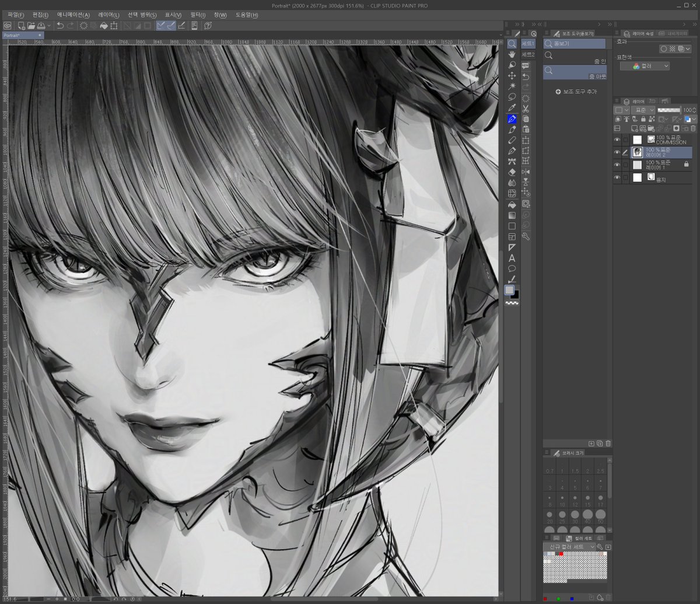Select the Eyedropper tool

(x=512, y=108)
